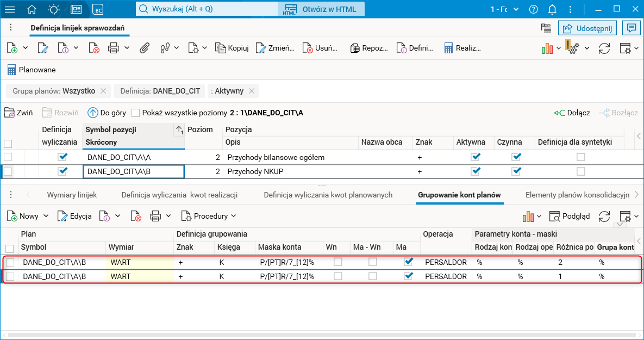
Task: Expand dropdown next to lower chart icon
Action: point(539,217)
